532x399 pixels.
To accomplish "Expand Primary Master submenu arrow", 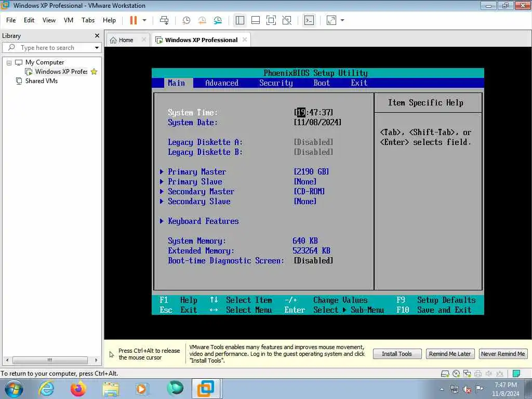I will [x=162, y=171].
